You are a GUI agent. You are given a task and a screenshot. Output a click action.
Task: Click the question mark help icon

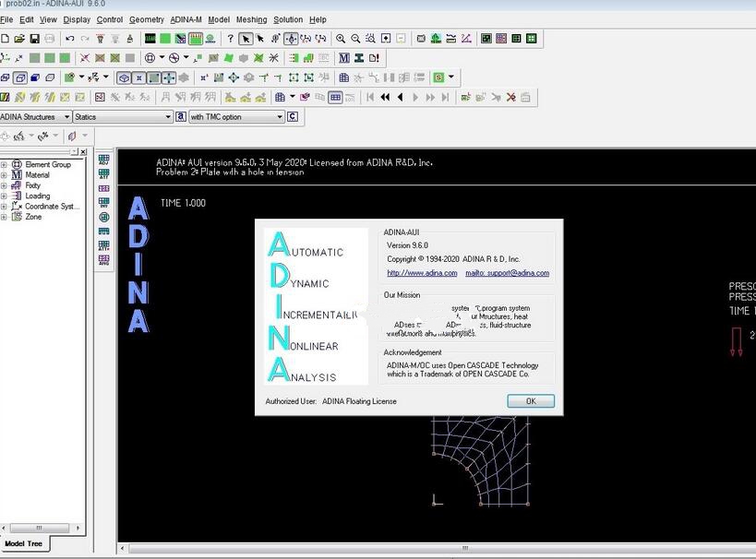(231, 39)
